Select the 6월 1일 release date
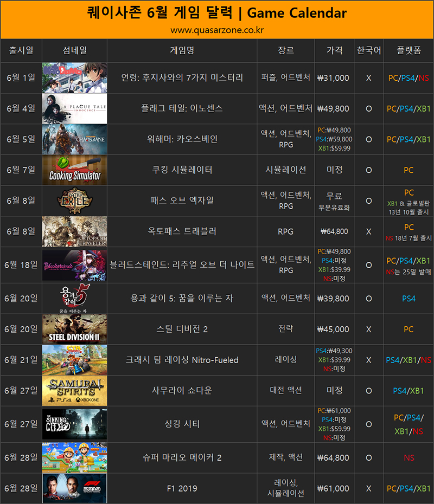 [21, 78]
